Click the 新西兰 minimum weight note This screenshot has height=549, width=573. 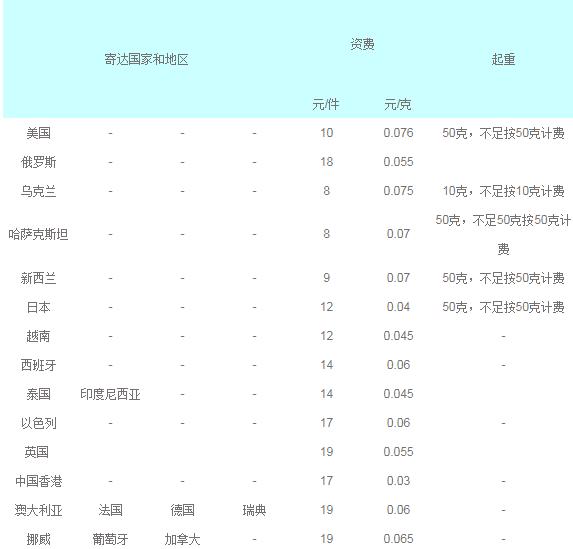point(503,278)
